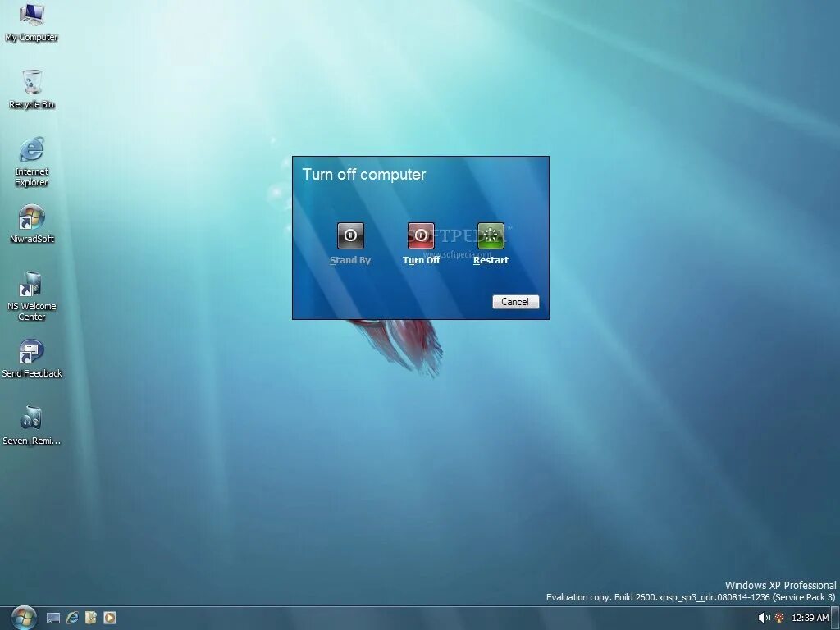Open NS Welcome Center shortcut

[x=32, y=295]
